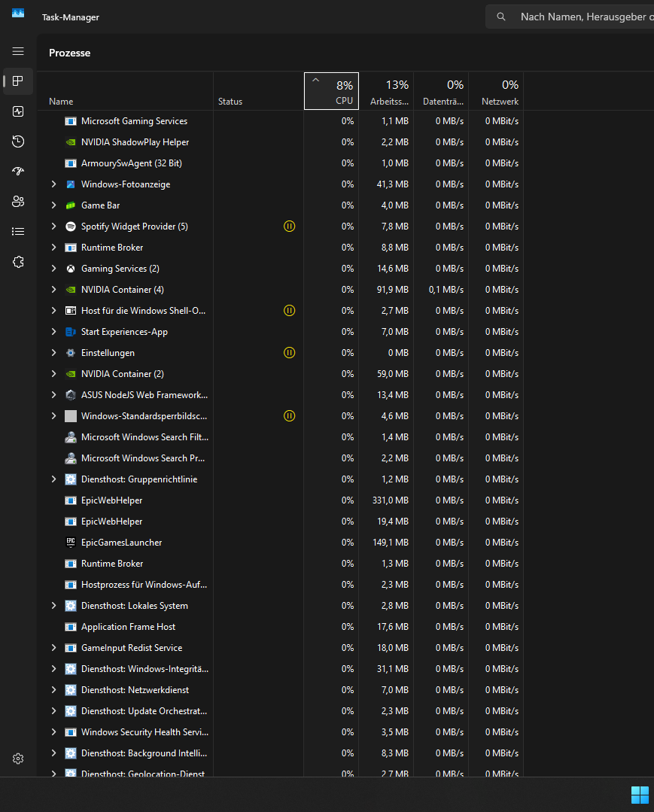
Task: Click the 0,1 MB/s disk value cell
Action: coord(441,290)
